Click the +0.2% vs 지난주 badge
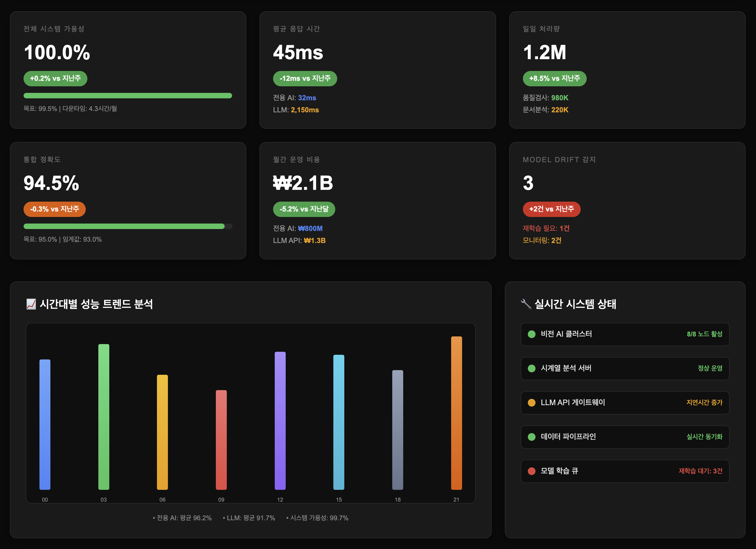 tap(55, 79)
